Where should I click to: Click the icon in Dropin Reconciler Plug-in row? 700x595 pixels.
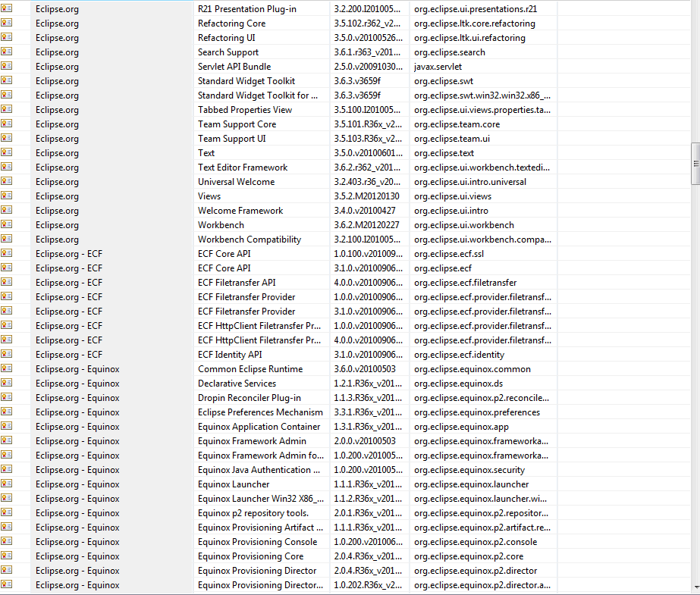(6, 397)
